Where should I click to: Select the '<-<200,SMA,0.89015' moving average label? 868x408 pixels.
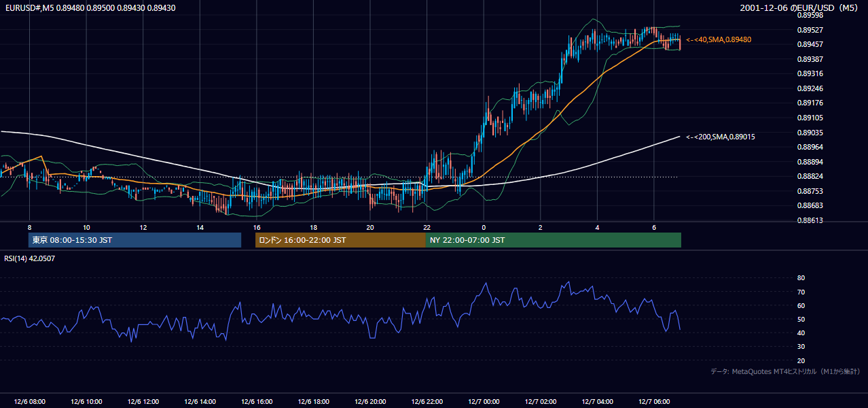click(721, 137)
